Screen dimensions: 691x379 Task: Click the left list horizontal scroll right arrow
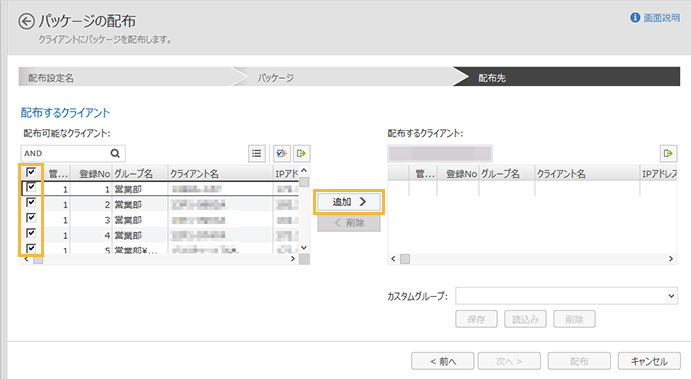coord(293,259)
